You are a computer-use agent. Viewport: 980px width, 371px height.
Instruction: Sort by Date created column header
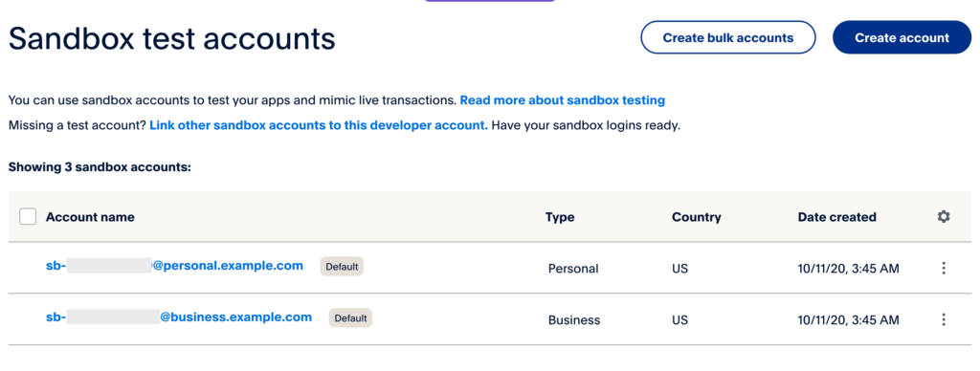(x=836, y=217)
